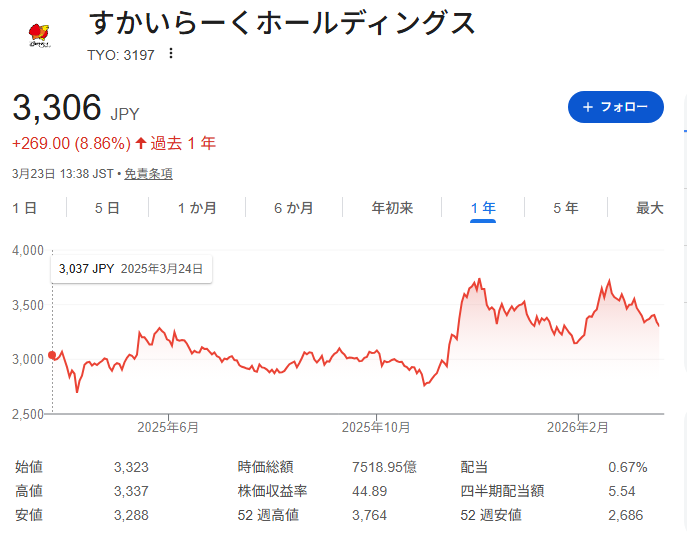Viewport: 687px width, 553px height.
Task: Click the Skylark company logo icon
Action: [40, 36]
